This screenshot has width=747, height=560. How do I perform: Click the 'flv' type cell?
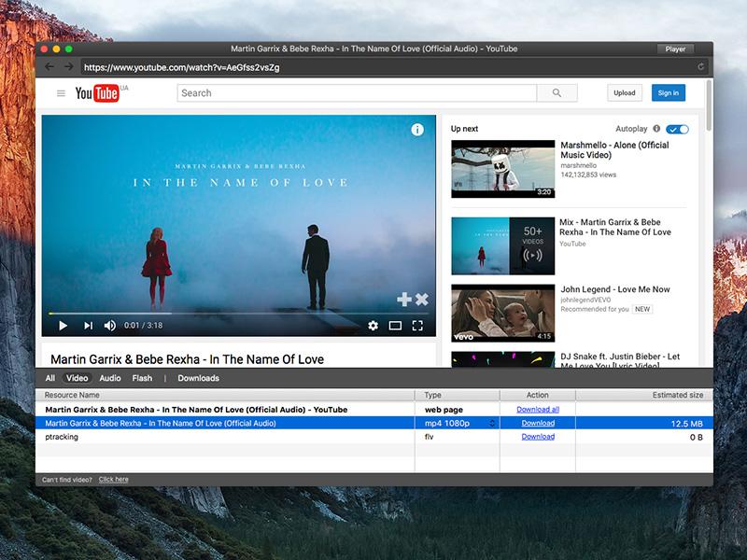pos(430,437)
